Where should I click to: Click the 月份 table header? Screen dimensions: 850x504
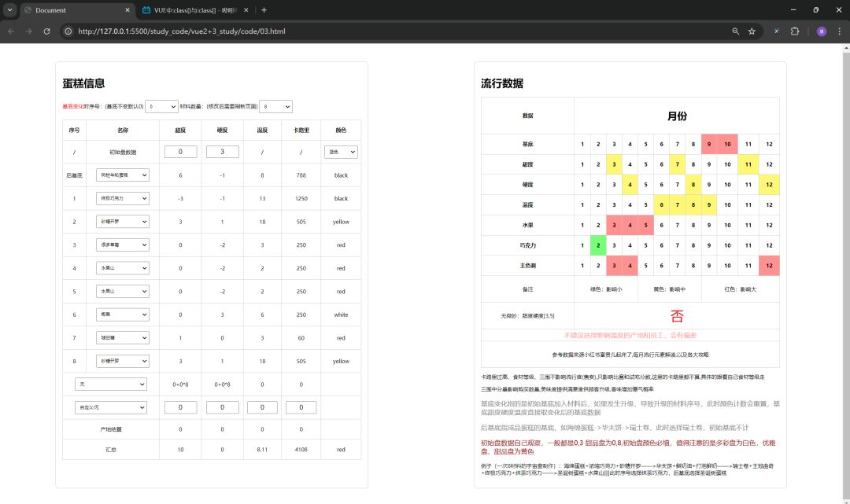(x=677, y=116)
